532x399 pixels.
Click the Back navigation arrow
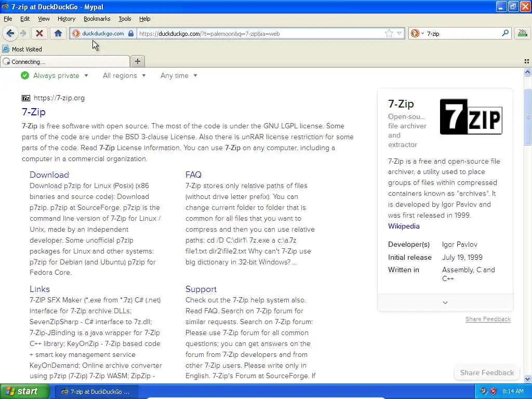[10, 33]
